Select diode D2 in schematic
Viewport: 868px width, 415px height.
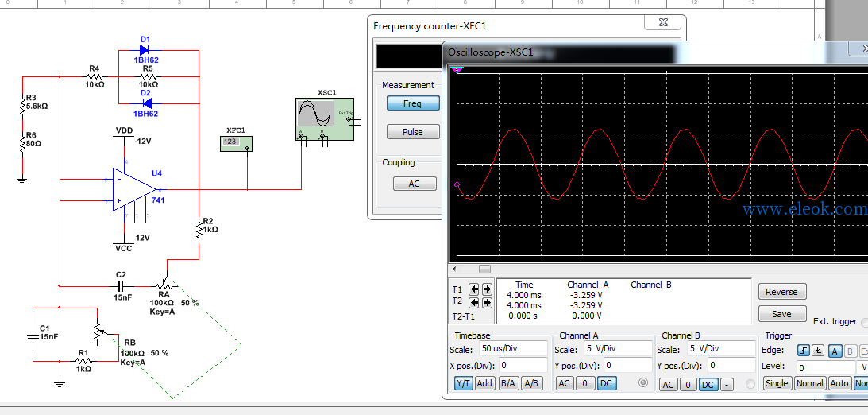click(x=145, y=103)
